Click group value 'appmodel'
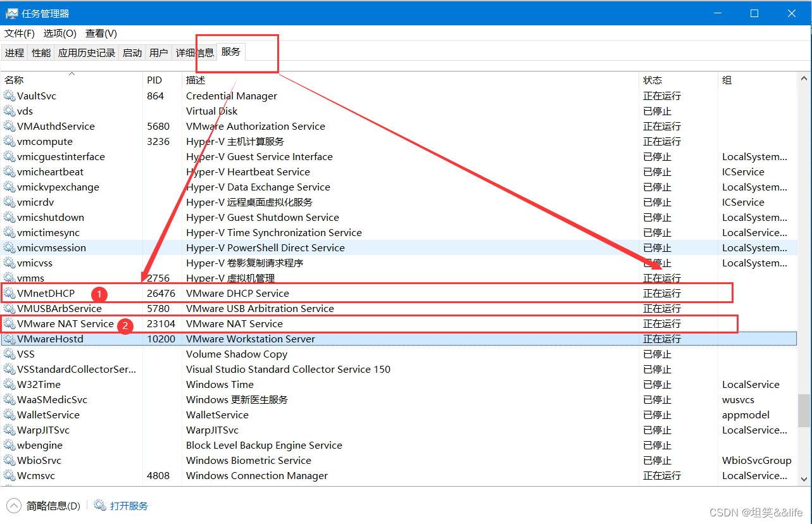 (746, 415)
